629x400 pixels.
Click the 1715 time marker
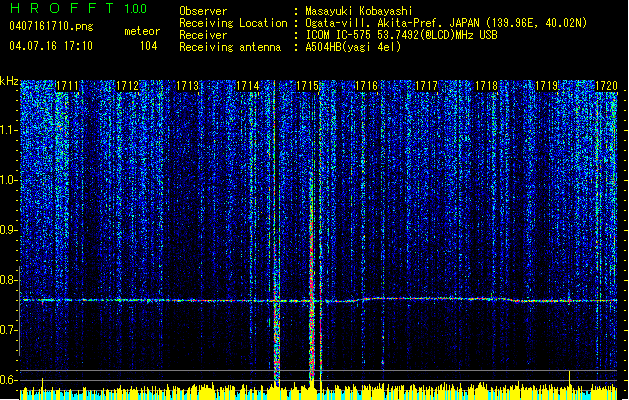click(x=307, y=86)
